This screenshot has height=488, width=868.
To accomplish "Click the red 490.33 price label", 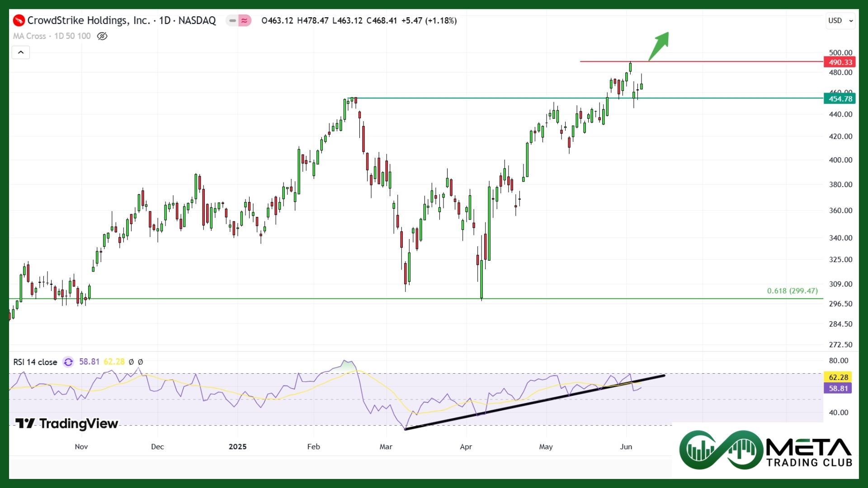I will pyautogui.click(x=840, y=62).
